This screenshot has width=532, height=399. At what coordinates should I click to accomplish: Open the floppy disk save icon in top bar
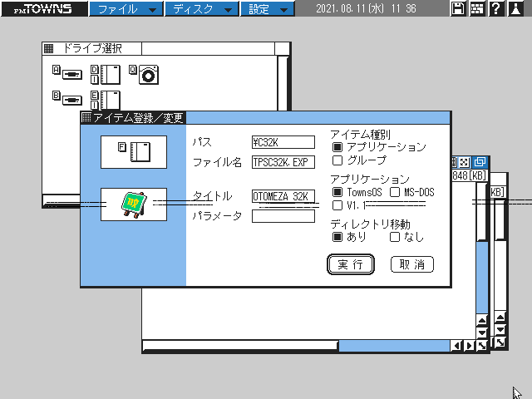pos(458,8)
